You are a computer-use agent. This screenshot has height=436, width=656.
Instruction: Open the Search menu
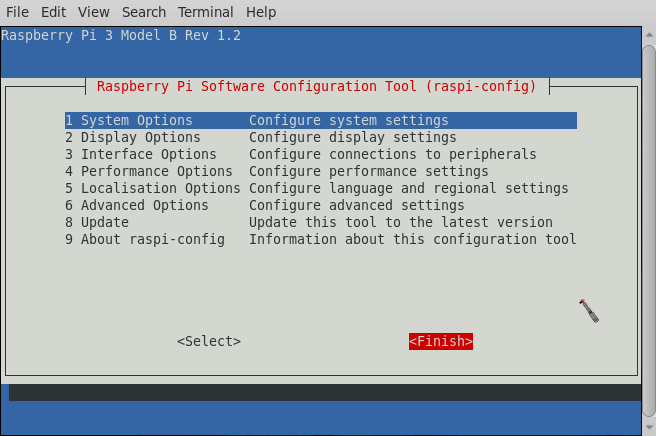(x=144, y=12)
